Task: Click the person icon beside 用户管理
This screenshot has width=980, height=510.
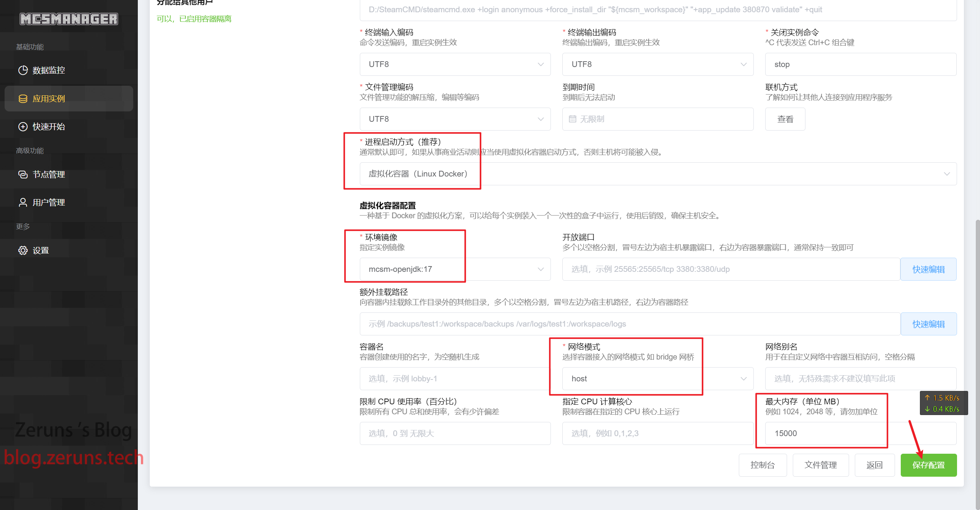Action: [x=23, y=203]
